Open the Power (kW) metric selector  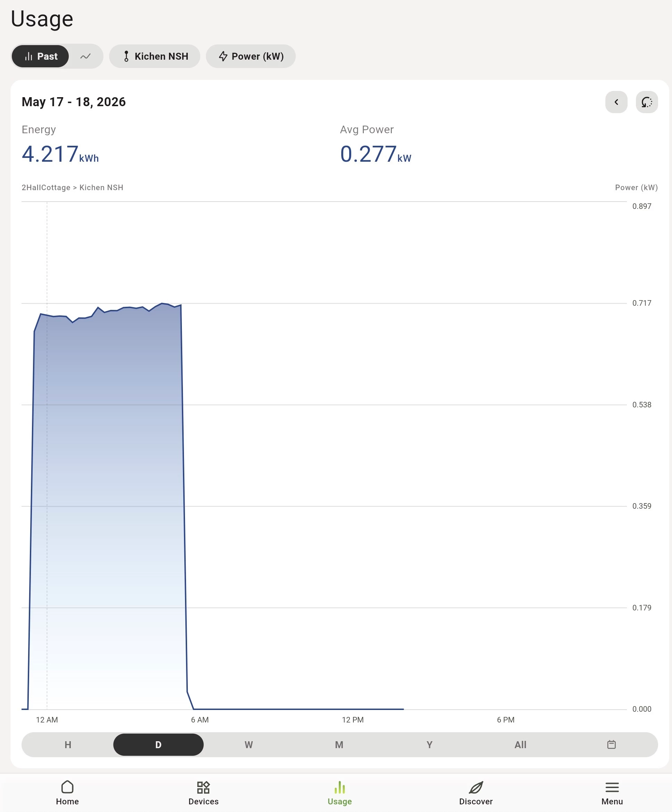click(251, 57)
